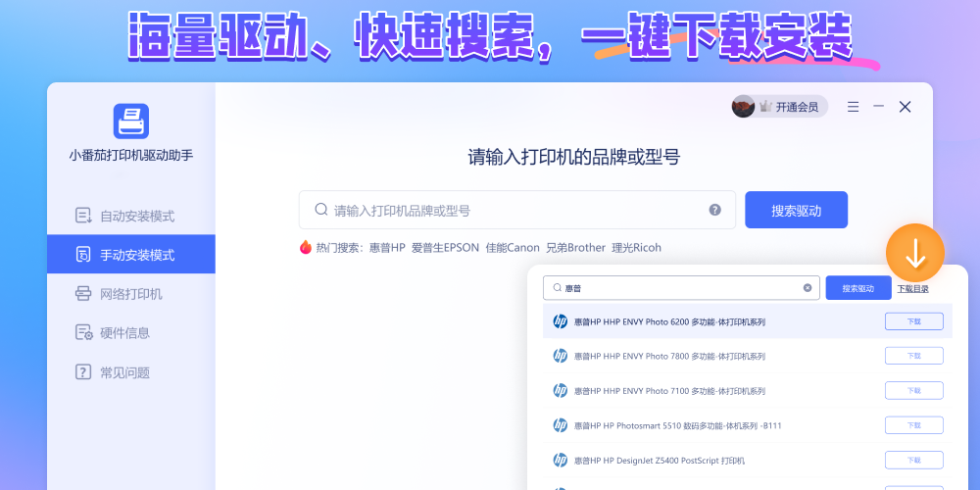This screenshot has height=490, width=980.
Task: Select 手动安装模式 in the sidebar
Action: (131, 255)
